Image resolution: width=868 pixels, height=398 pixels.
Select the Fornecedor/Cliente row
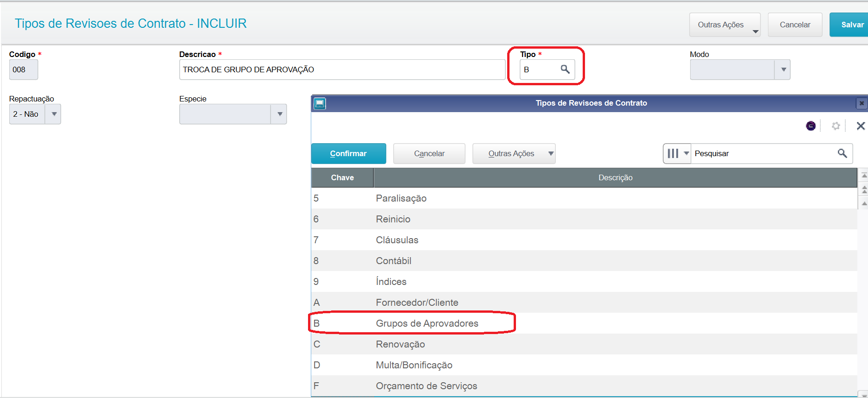tap(584, 303)
